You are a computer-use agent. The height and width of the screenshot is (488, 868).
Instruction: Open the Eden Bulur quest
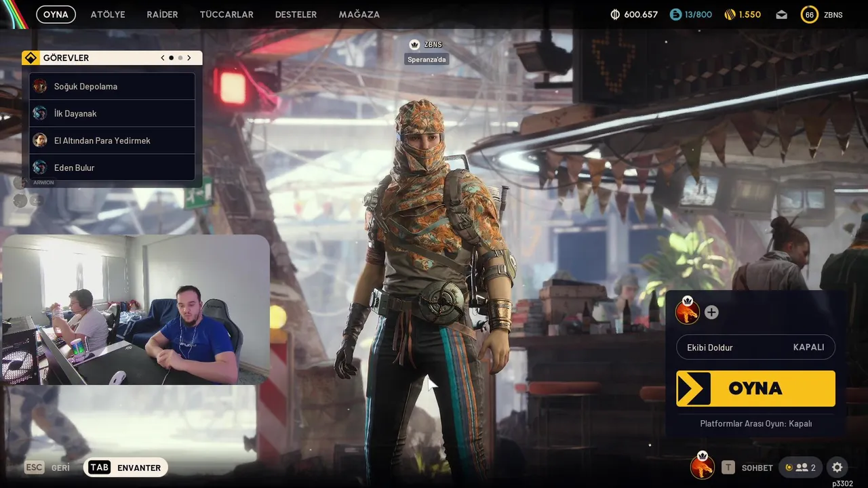click(x=112, y=167)
